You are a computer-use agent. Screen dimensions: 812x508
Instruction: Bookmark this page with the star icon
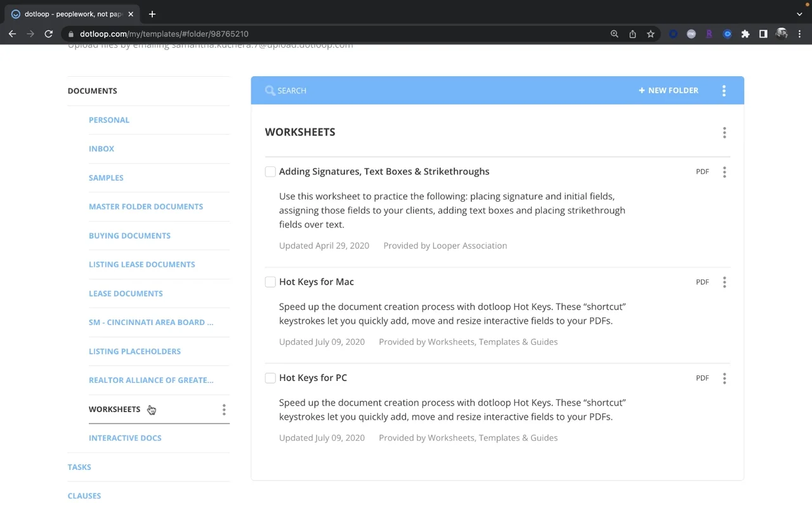click(x=651, y=34)
